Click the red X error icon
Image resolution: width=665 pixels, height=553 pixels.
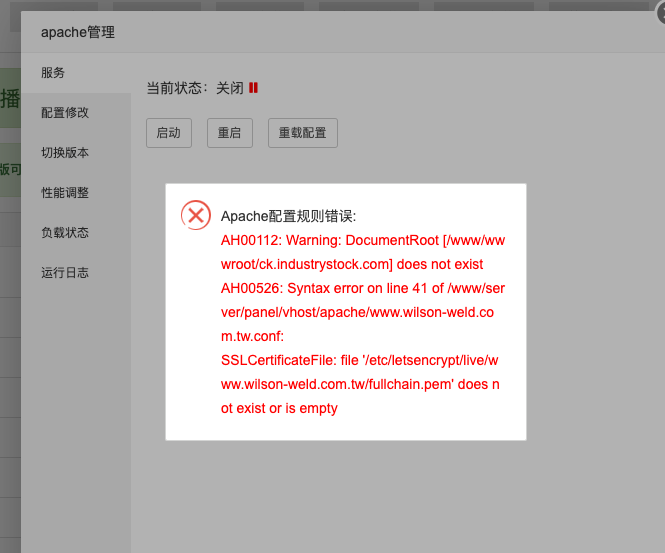coord(196,215)
